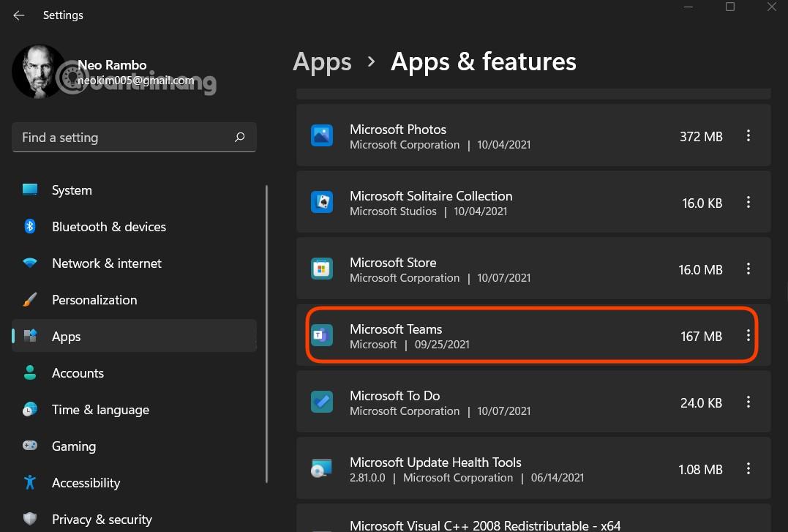The image size is (788, 532).
Task: Click the Privacy & security shield icon
Action: (30, 518)
